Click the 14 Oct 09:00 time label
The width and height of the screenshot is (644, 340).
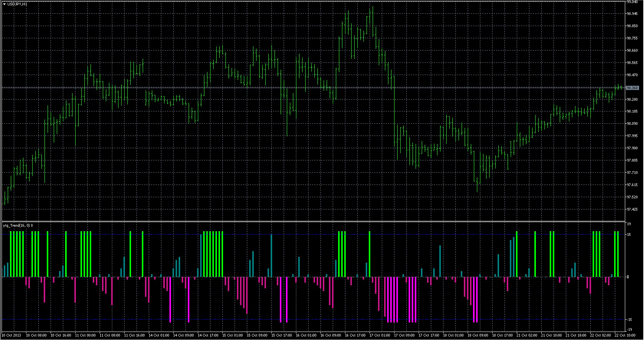pyautogui.click(x=184, y=335)
